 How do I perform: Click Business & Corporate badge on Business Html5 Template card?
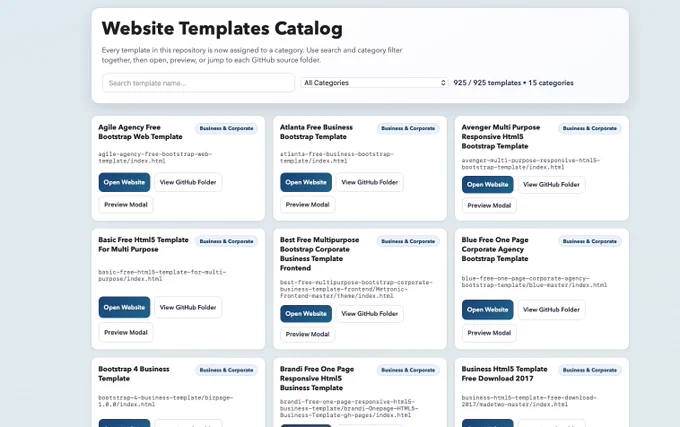pyautogui.click(x=590, y=370)
